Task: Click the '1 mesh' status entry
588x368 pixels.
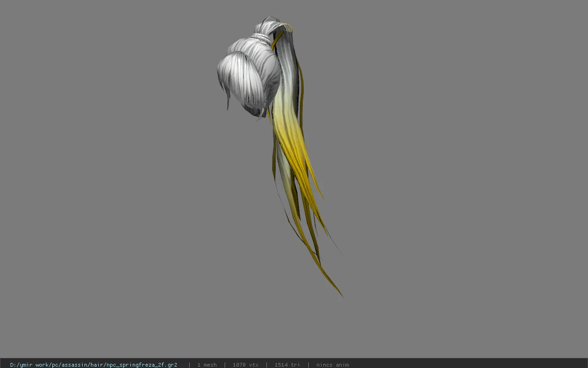Action: [207, 365]
